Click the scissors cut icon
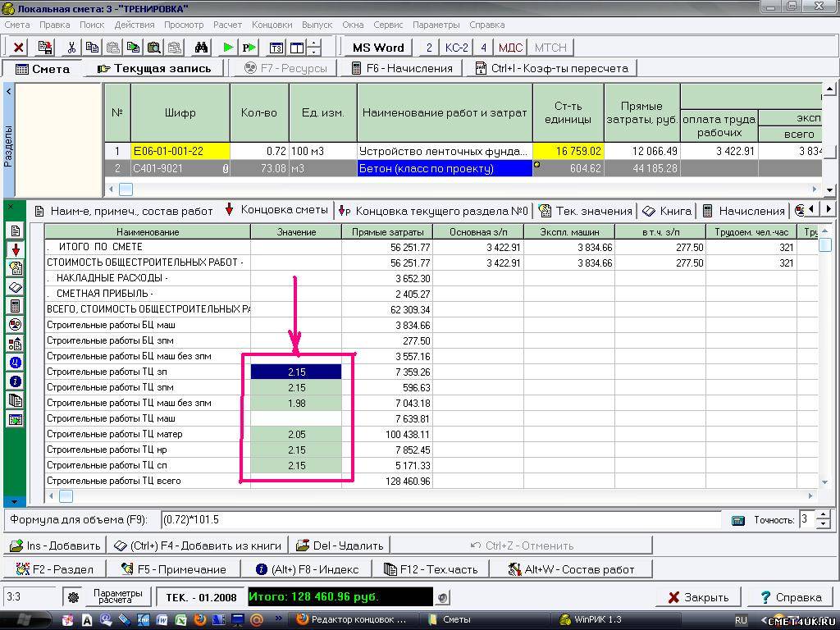 [71, 48]
